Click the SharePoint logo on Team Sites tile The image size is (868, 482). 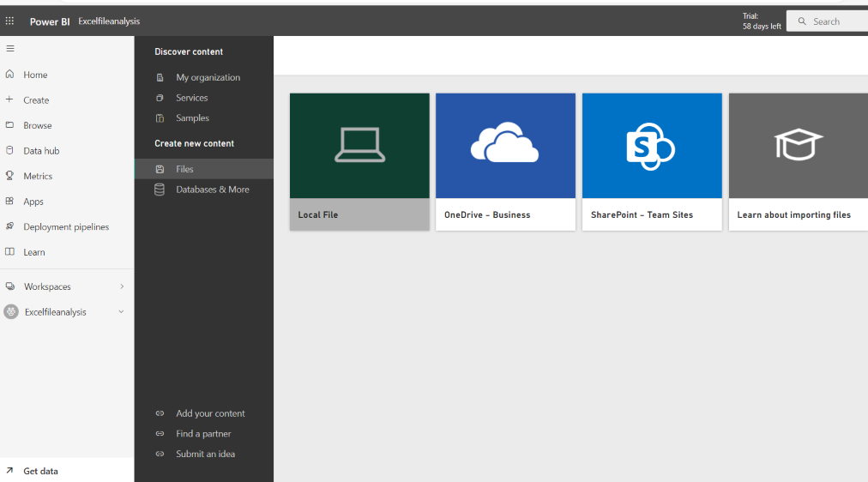[650, 147]
